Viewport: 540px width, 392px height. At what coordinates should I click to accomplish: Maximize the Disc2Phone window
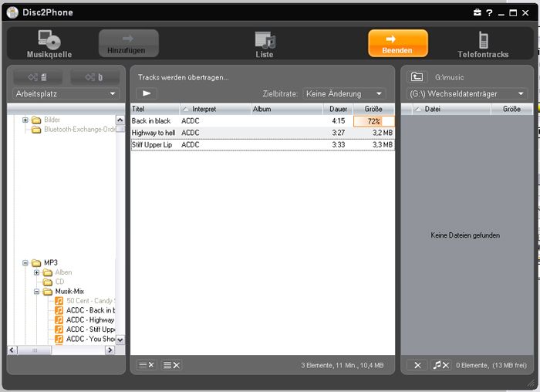(x=513, y=13)
